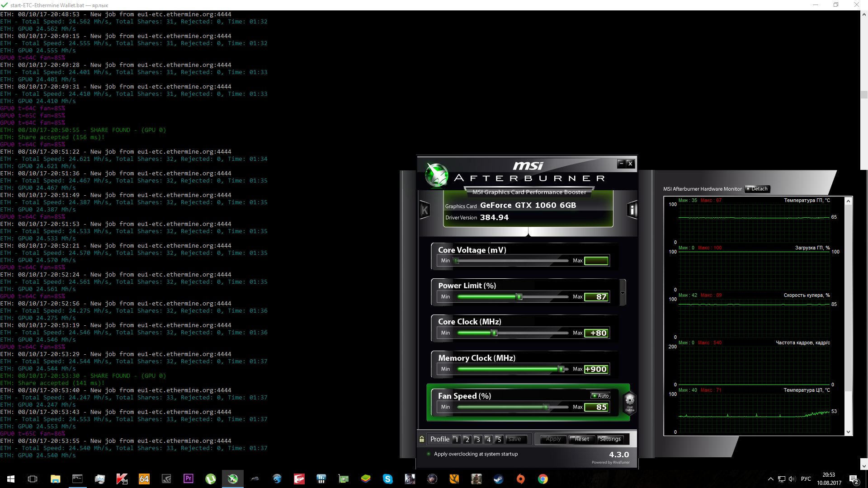The width and height of the screenshot is (868, 488).
Task: Open uTorrent from taskbar
Action: (x=210, y=479)
